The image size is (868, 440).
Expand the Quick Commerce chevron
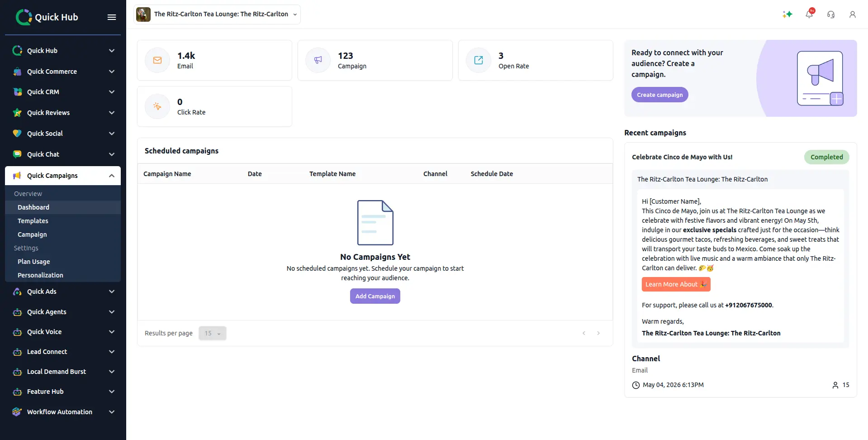tap(112, 72)
